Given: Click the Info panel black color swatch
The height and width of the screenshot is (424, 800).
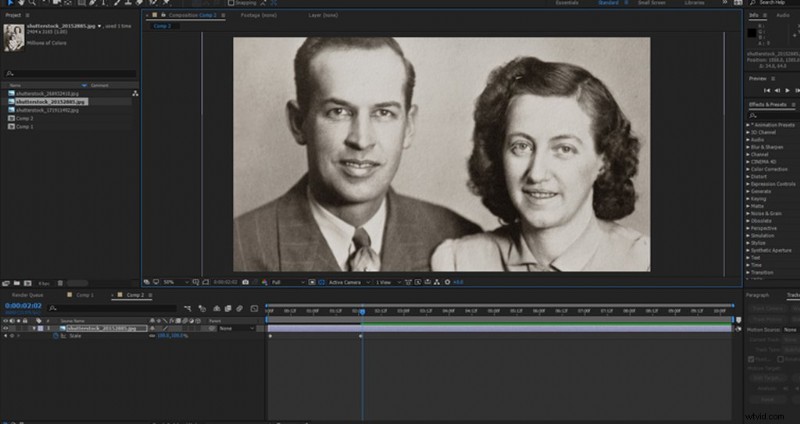Looking at the screenshot, I should [752, 33].
